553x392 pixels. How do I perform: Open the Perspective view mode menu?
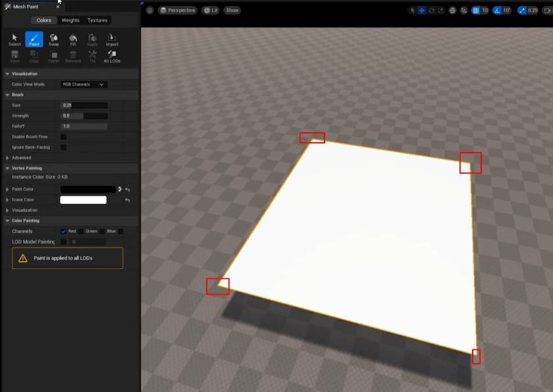pos(178,11)
